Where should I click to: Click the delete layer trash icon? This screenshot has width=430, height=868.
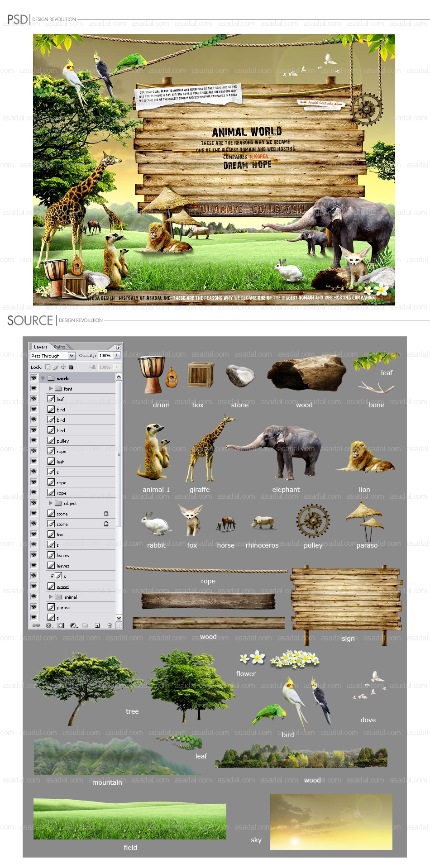(109, 625)
